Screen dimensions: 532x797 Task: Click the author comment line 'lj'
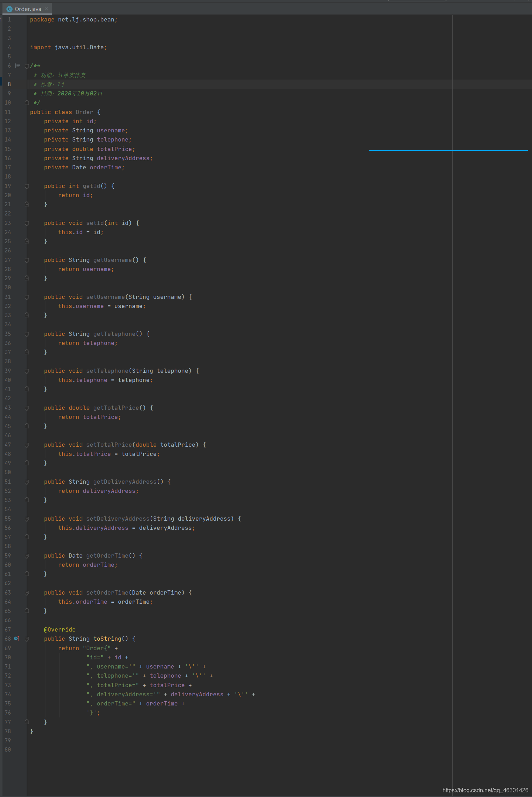pos(49,84)
